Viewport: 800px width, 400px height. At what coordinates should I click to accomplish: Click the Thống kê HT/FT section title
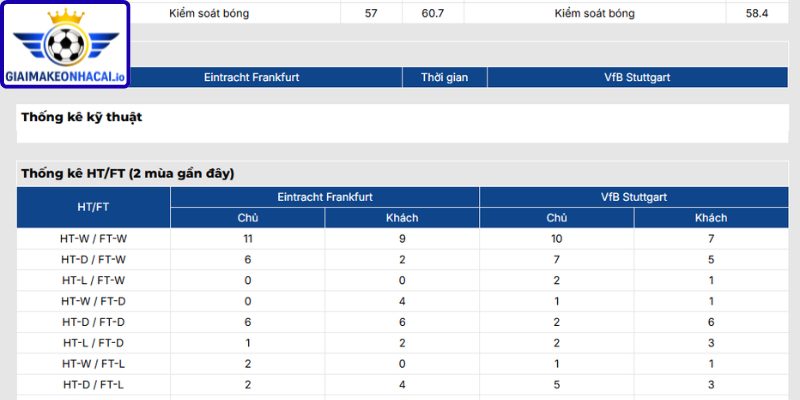[x=128, y=174]
